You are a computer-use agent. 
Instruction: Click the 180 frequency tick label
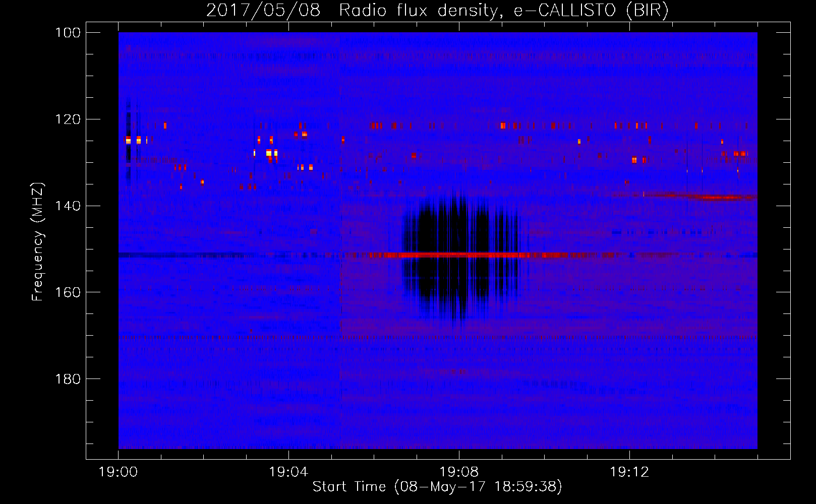pos(68,379)
